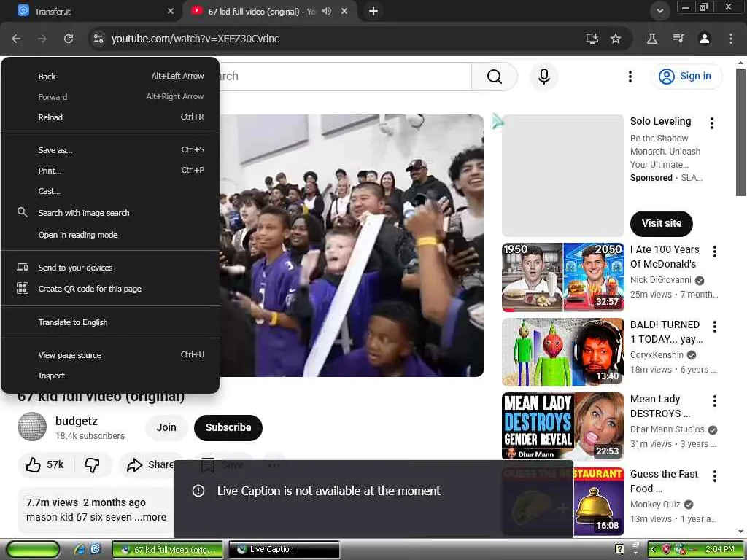Open options for I Ate 100 Years video
Screen dimensions: 747x560
click(715, 252)
